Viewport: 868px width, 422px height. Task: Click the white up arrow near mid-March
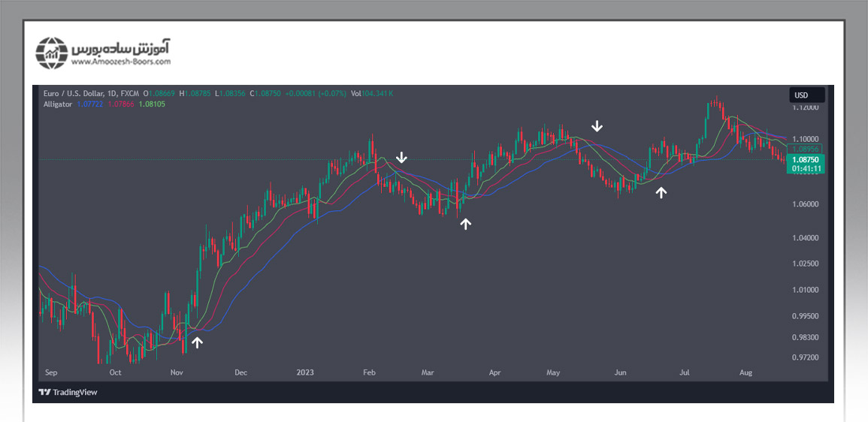(x=466, y=223)
